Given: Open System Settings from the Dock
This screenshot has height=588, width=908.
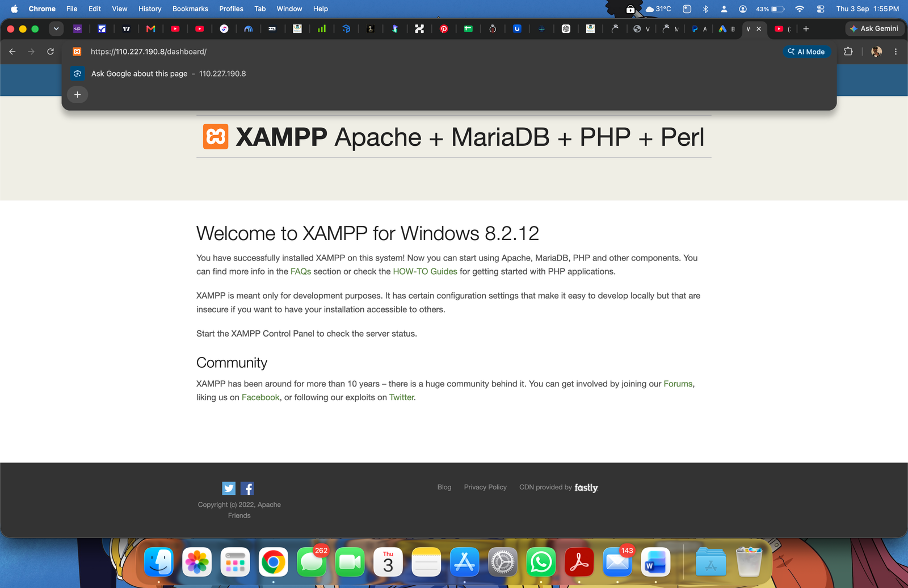Looking at the screenshot, I should click(503, 562).
